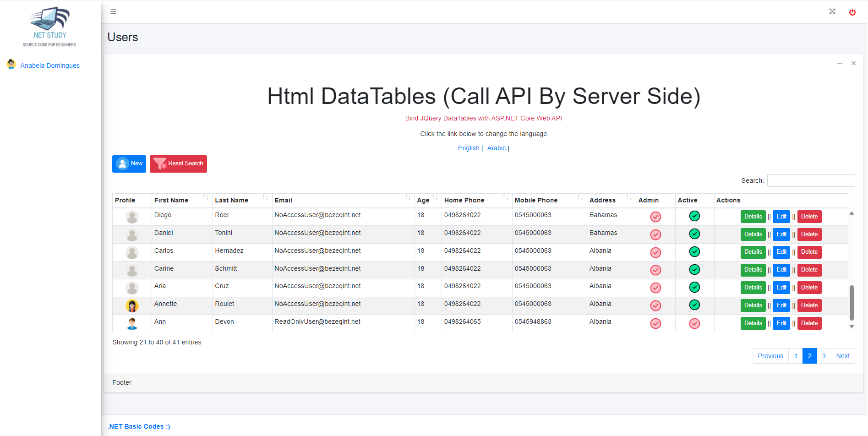Click Anabela Domingues user avatar icon
The height and width of the screenshot is (436, 868).
pyautogui.click(x=11, y=65)
